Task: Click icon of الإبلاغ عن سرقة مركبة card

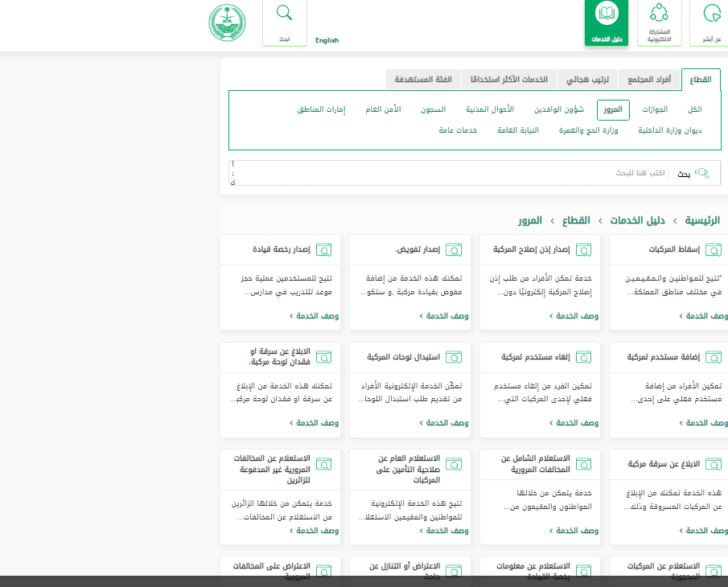Action: (714, 464)
